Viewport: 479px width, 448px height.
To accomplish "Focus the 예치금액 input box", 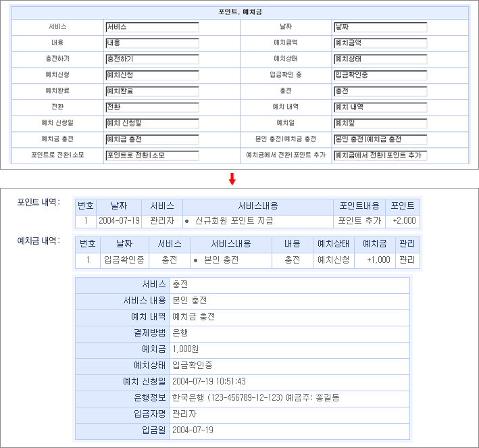I will click(380, 43).
